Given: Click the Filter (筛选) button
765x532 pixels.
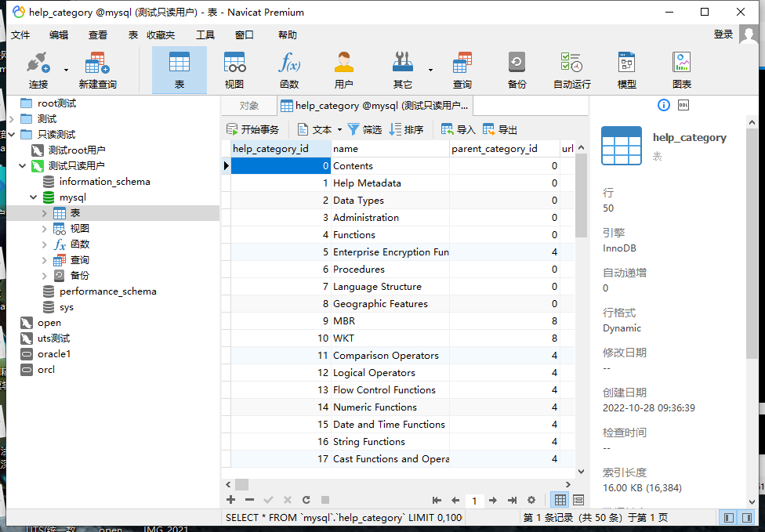Looking at the screenshot, I should pyautogui.click(x=364, y=130).
